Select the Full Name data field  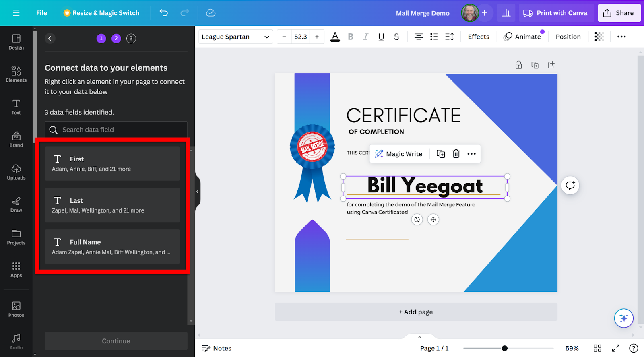[112, 246]
